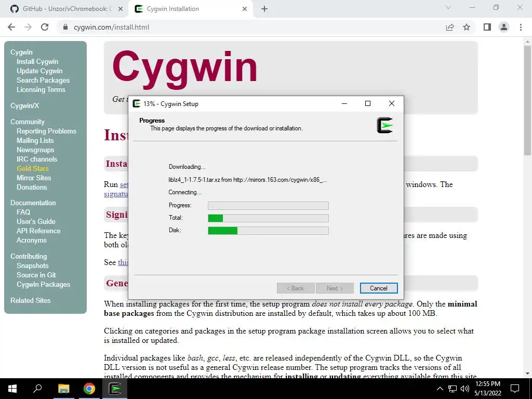Click the Cygwin Setup taskbar icon
The image size is (532, 399).
point(115,389)
